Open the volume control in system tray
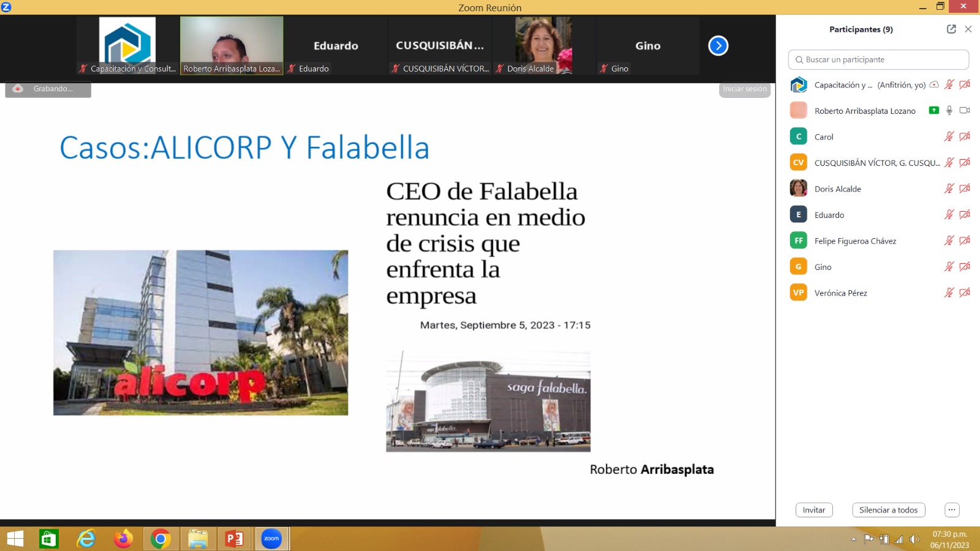The image size is (980, 551). click(x=915, y=539)
